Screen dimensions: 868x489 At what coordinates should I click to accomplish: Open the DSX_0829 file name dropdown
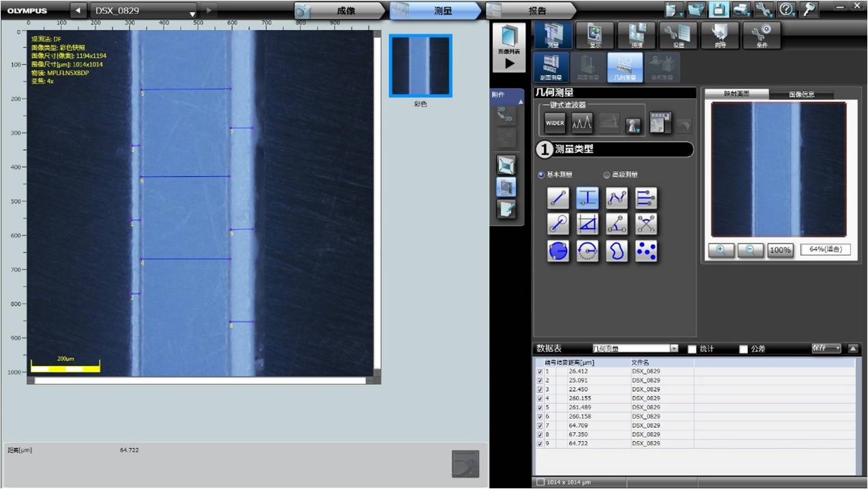(x=192, y=12)
